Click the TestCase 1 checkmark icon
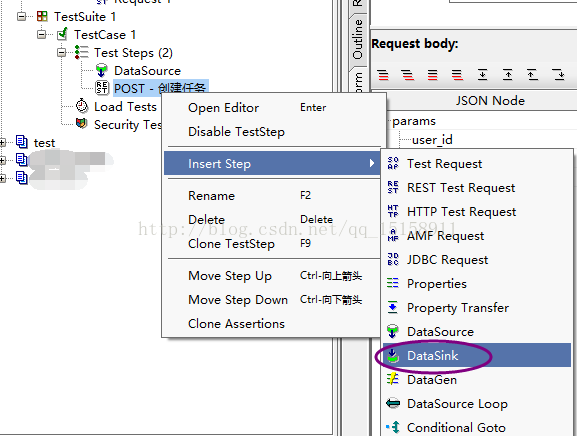577x436 pixels. (63, 34)
